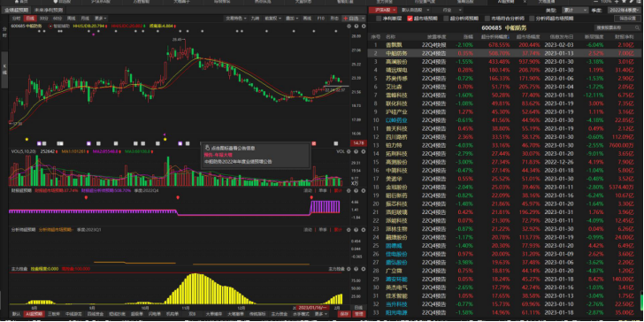Close the VOL volume indicator panel
Image resolution: width=644 pixels, height=322 pixels.
364,151
